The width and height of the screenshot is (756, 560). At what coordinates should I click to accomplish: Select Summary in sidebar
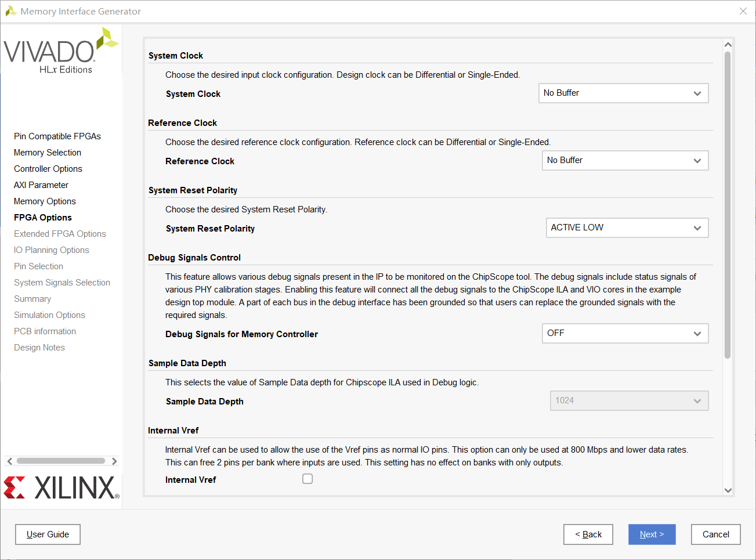click(x=32, y=299)
